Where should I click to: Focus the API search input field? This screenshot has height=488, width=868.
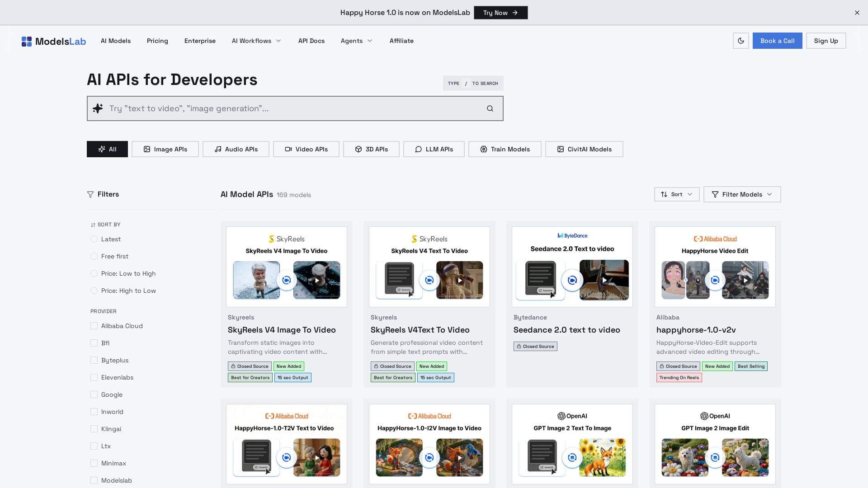coord(295,108)
